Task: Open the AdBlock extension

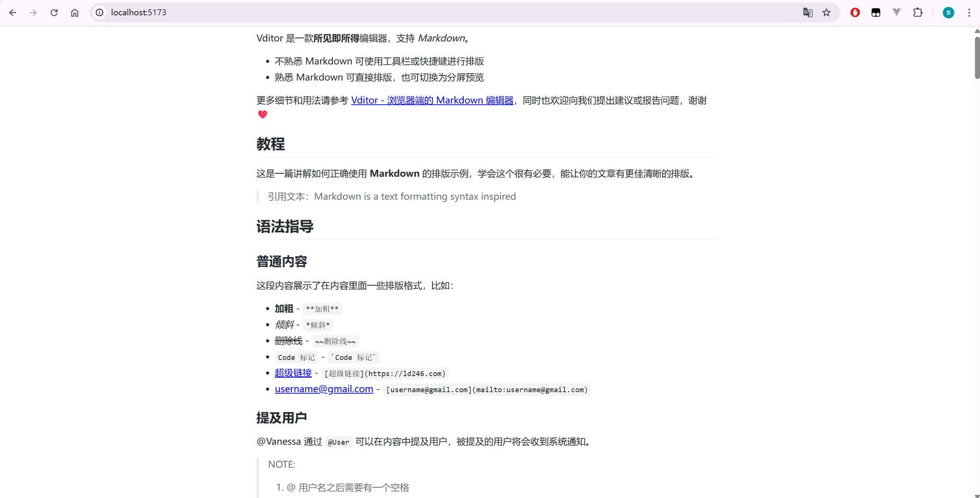Action: [x=855, y=12]
